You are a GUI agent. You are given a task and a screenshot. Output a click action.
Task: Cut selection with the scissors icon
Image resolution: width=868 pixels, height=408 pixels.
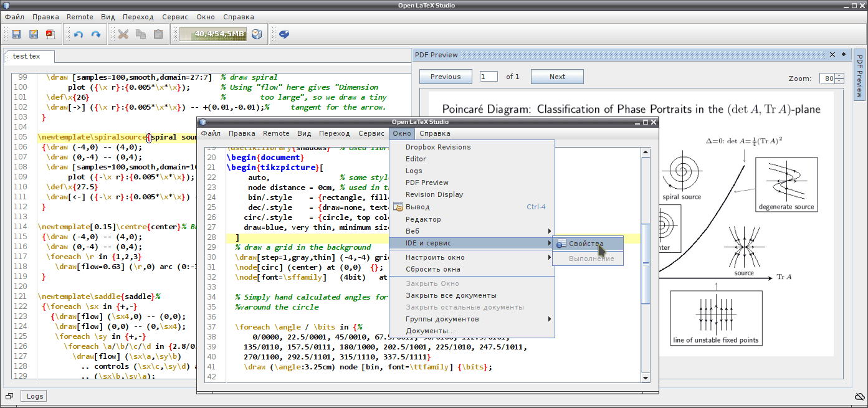pyautogui.click(x=123, y=34)
